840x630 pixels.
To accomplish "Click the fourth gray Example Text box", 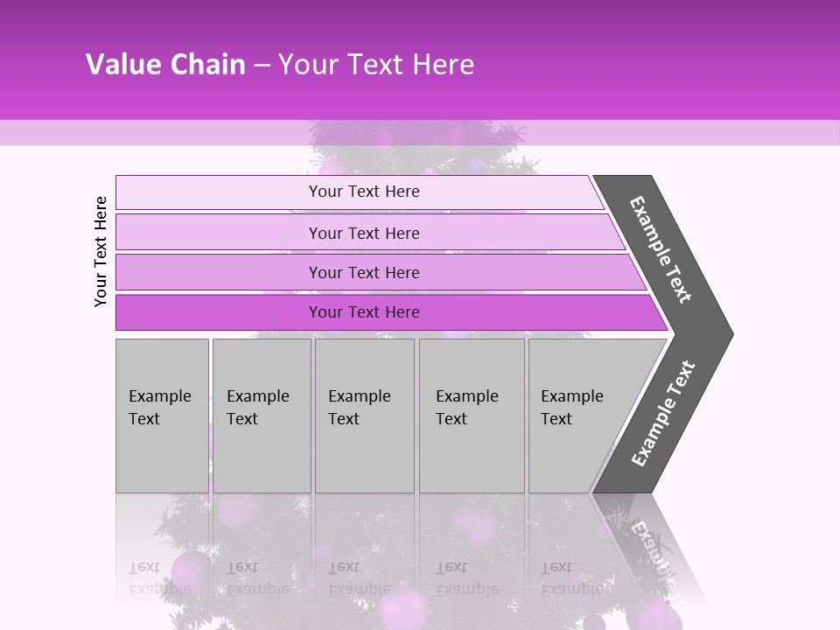I will (471, 415).
